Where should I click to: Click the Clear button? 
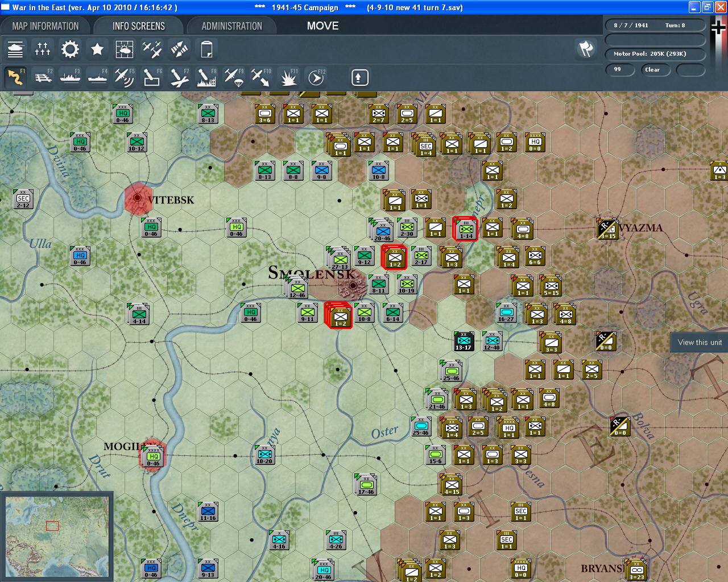pyautogui.click(x=655, y=70)
